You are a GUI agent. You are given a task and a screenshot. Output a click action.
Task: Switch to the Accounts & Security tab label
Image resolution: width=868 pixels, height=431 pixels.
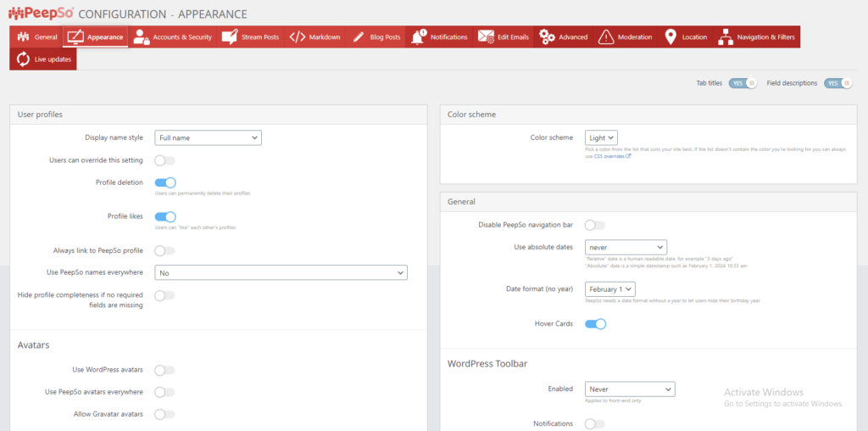pos(183,37)
